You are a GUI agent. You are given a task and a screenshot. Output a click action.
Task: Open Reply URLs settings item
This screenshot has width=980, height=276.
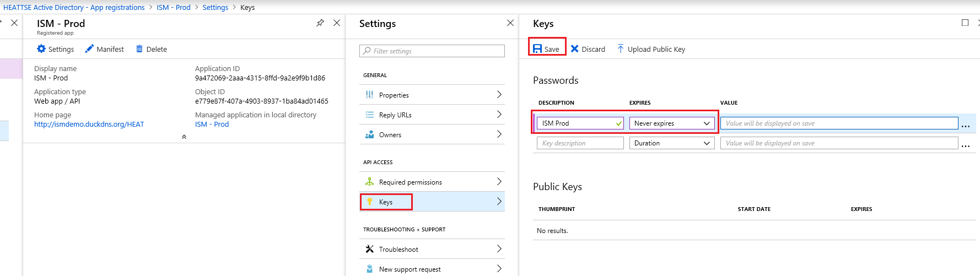(x=395, y=115)
